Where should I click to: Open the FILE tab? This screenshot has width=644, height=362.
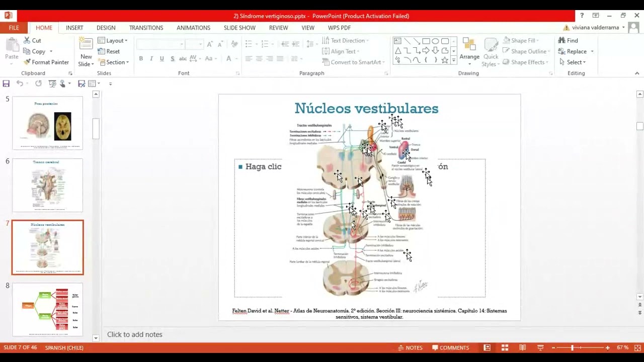[14, 28]
